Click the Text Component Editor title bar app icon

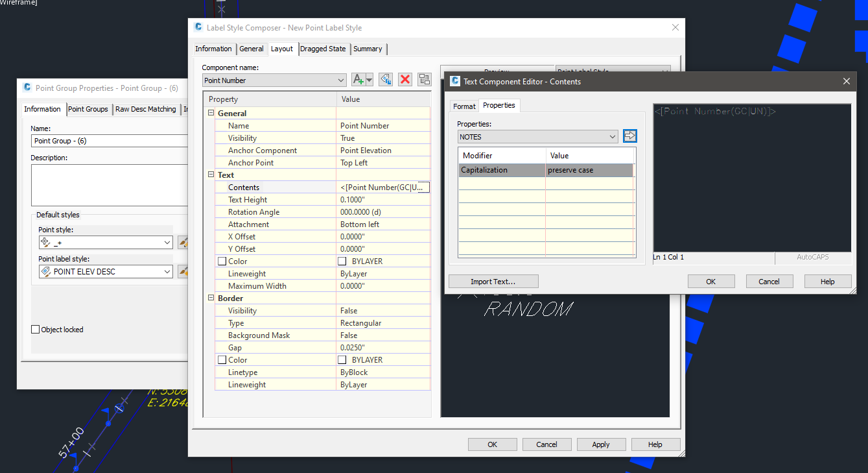pos(455,81)
